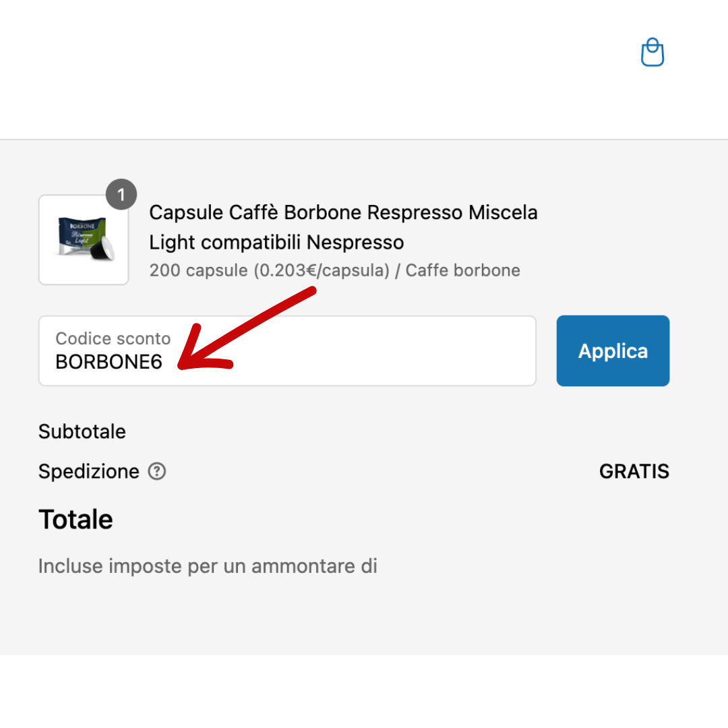The height and width of the screenshot is (728, 728).
Task: Click the GRATIS shipping value
Action: pyautogui.click(x=634, y=471)
